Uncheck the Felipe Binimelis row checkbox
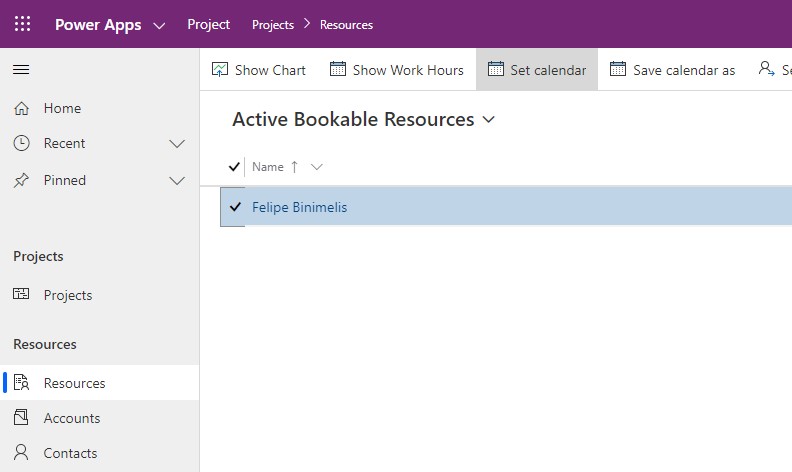 [x=235, y=206]
